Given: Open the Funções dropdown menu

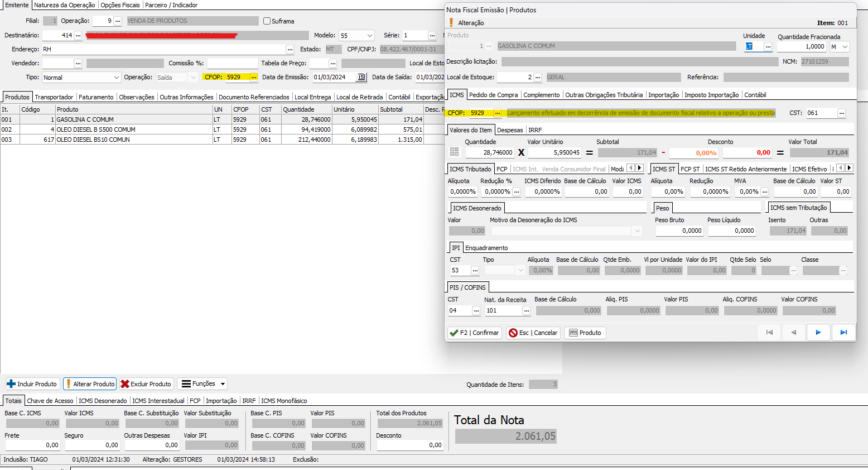Looking at the screenshot, I should click(x=203, y=384).
